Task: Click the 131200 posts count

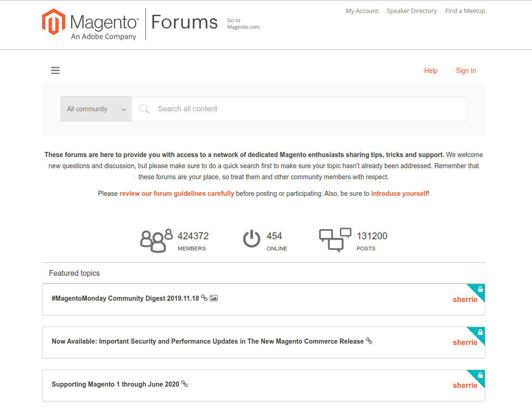Action: tap(372, 236)
